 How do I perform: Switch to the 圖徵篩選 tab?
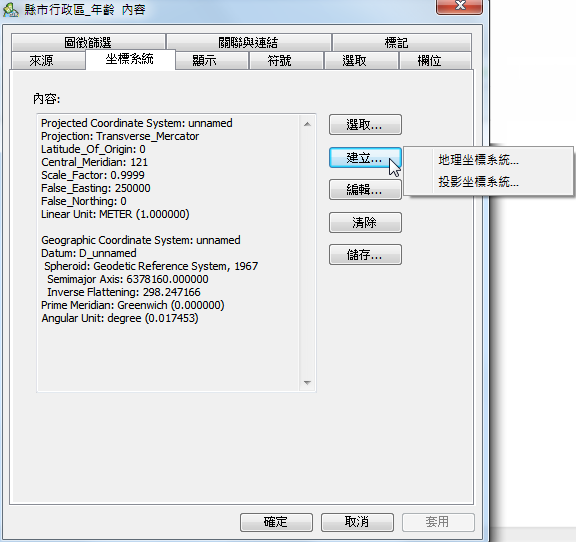88,43
